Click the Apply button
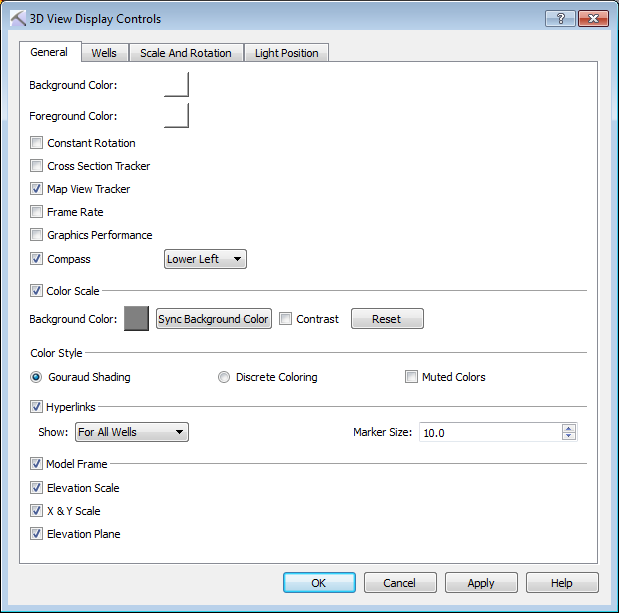The image size is (619, 613). coord(481,583)
